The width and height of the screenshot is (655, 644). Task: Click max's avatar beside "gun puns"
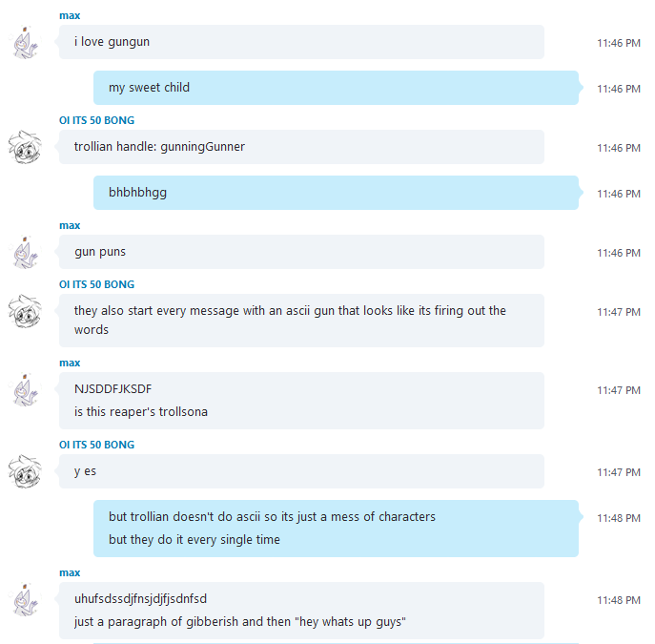point(25,252)
